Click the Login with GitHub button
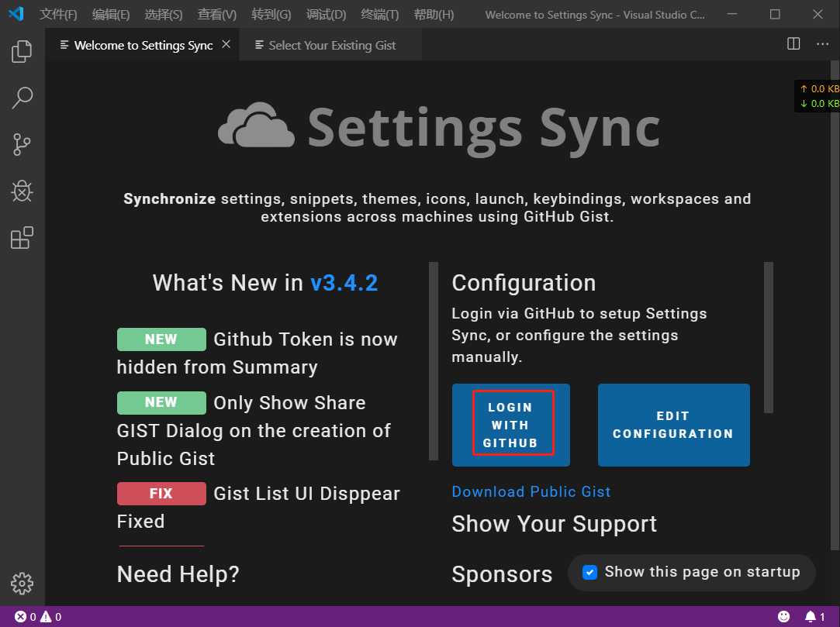The height and width of the screenshot is (627, 840). point(510,425)
